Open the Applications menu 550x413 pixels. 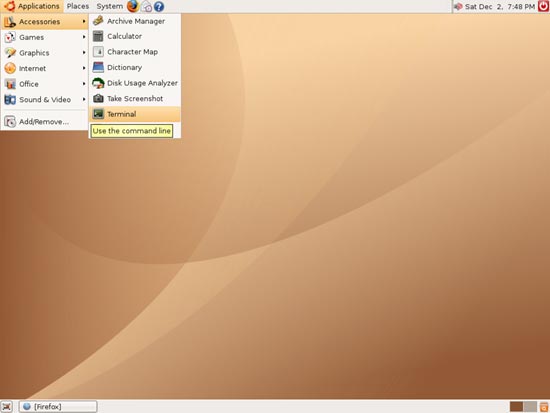tap(32, 6)
